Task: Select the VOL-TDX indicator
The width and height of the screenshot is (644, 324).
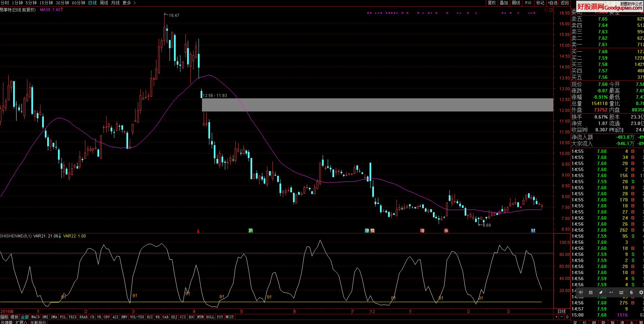Action: tap(137, 317)
